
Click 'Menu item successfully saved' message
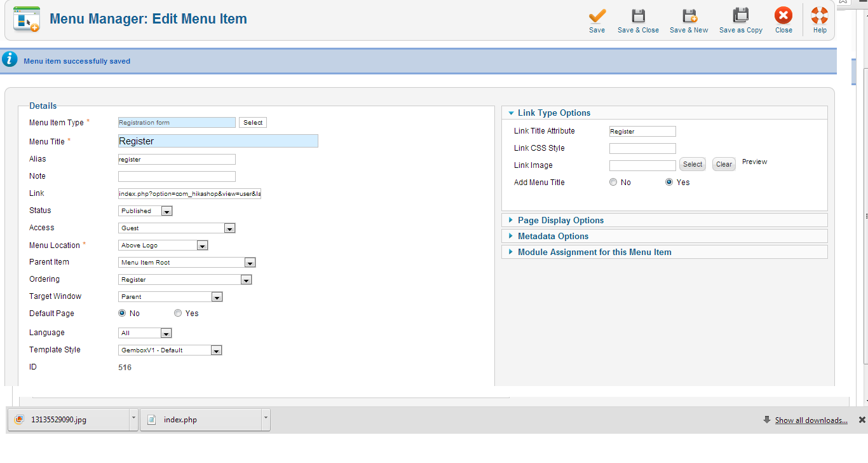click(x=77, y=61)
